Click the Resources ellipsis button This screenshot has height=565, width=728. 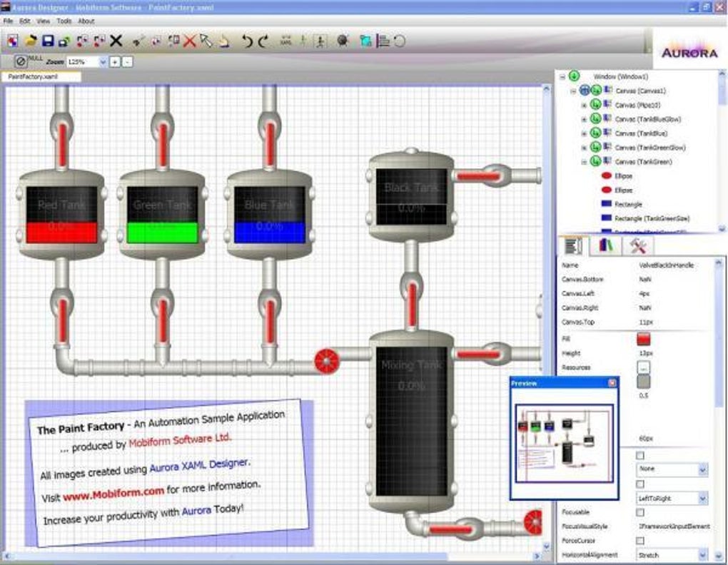tap(643, 367)
